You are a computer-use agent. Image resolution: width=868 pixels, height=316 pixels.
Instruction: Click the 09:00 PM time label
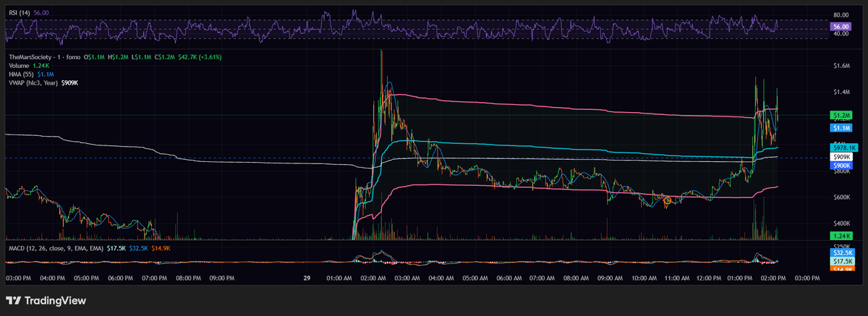222,277
